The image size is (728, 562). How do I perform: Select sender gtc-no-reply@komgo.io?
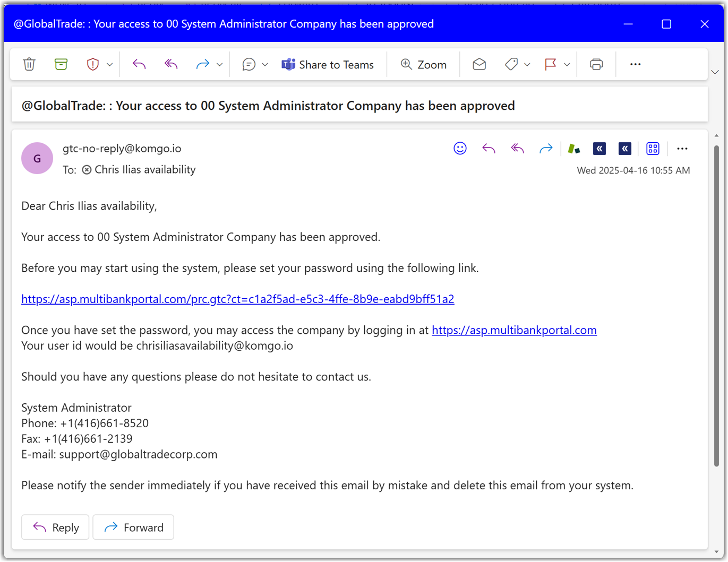click(x=122, y=149)
